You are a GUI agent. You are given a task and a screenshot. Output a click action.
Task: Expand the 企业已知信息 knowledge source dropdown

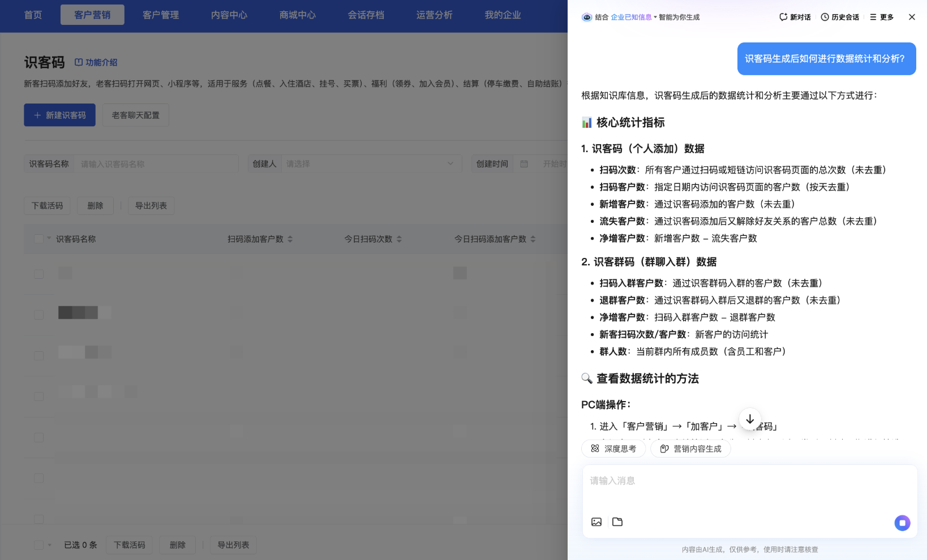tap(634, 17)
